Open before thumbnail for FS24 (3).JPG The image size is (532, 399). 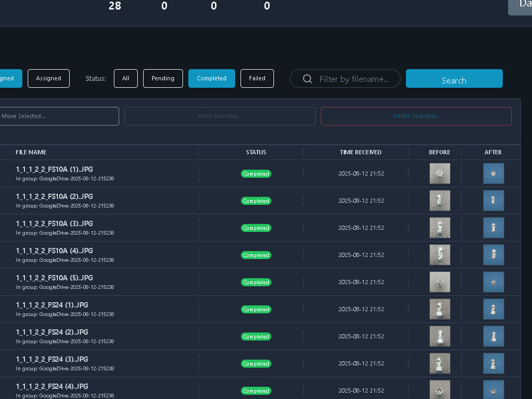coord(440,363)
